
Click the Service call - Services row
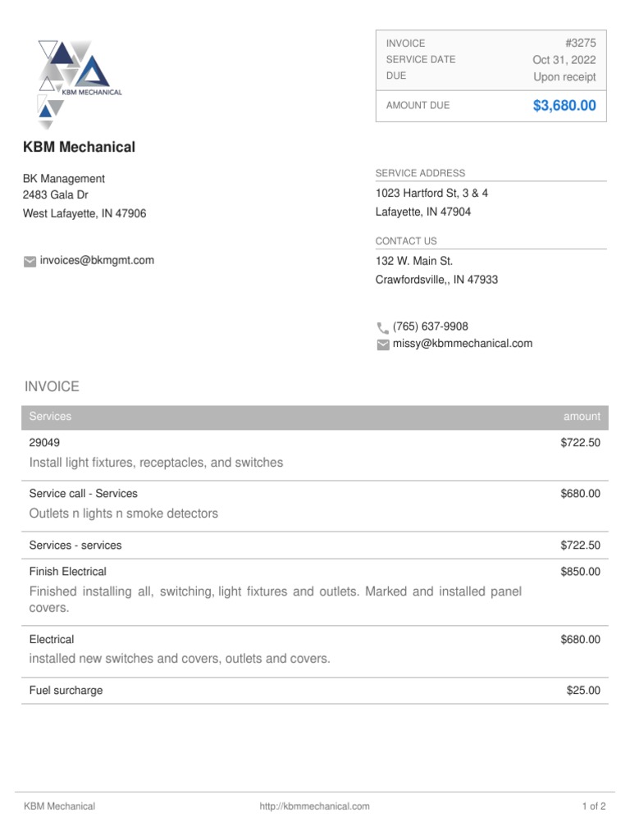pos(84,494)
